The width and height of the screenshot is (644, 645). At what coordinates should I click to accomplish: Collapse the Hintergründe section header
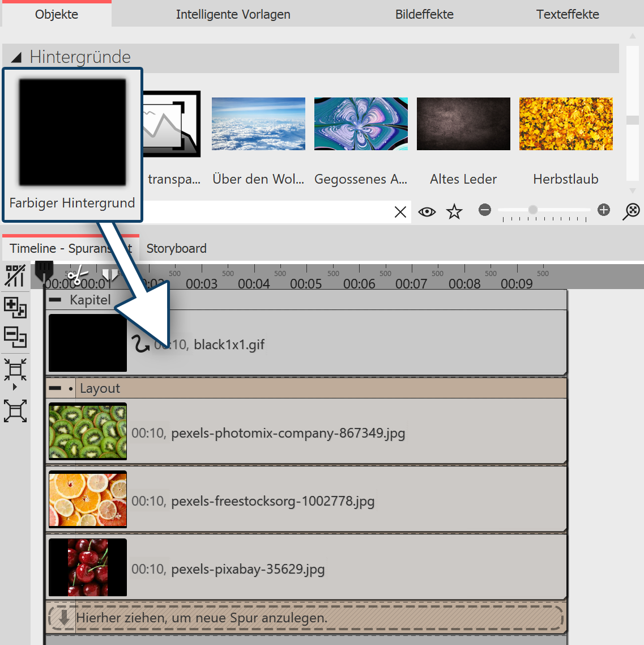tap(15, 56)
